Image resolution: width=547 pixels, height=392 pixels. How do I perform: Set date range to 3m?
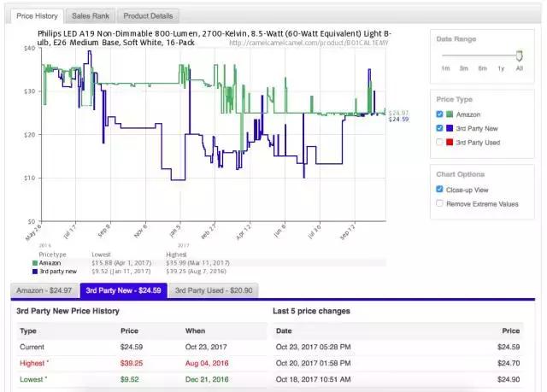click(463, 67)
